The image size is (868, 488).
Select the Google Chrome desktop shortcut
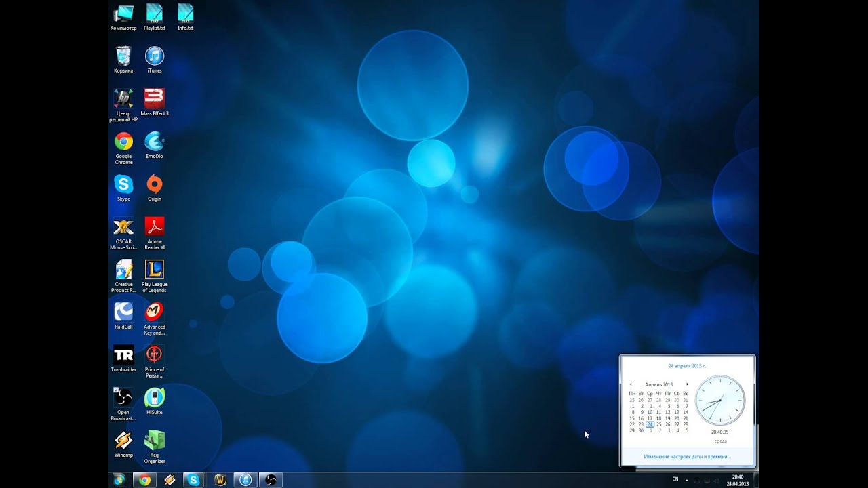coord(123,148)
